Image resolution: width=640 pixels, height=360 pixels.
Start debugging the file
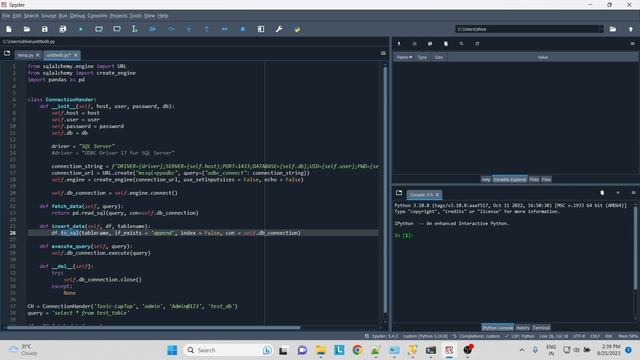tap(153, 29)
